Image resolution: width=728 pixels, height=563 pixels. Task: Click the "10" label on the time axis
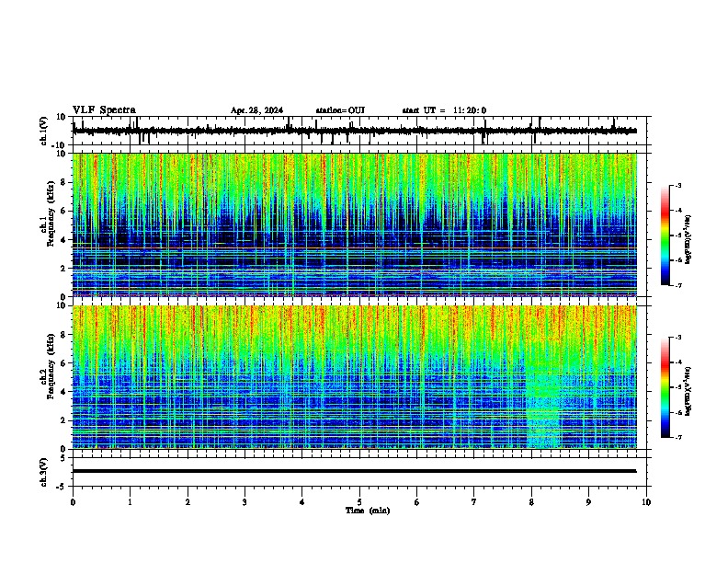pos(646,502)
